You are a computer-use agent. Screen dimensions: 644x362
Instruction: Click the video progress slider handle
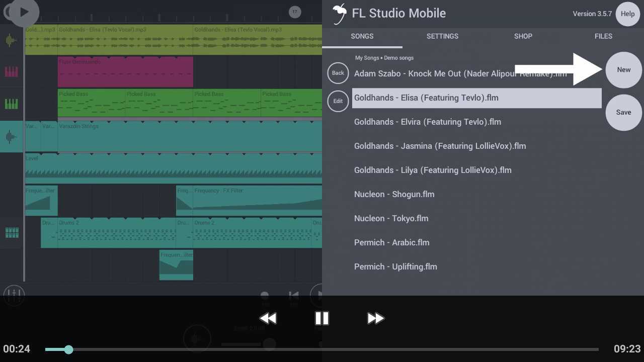click(68, 349)
